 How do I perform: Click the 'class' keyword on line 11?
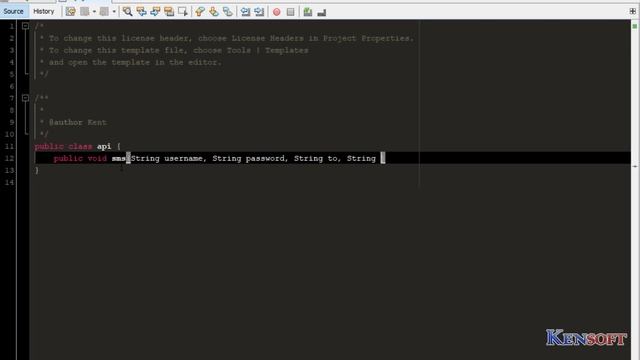pos(80,146)
